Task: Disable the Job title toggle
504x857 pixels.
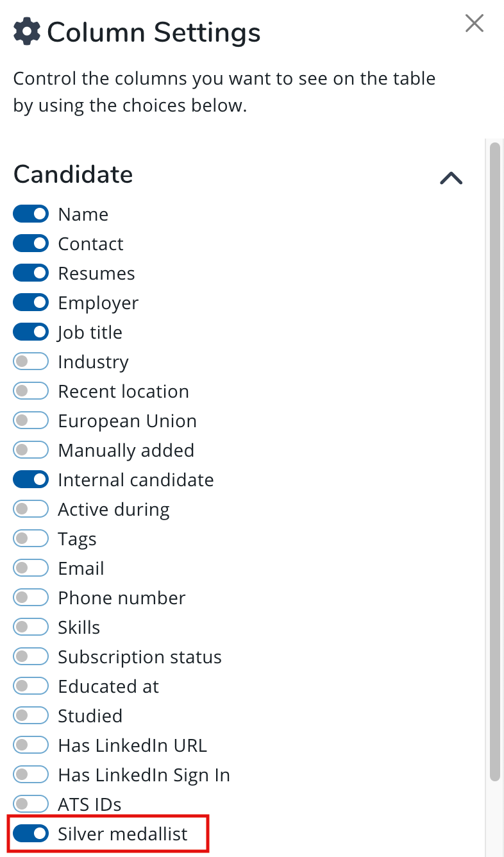Action: coord(31,332)
